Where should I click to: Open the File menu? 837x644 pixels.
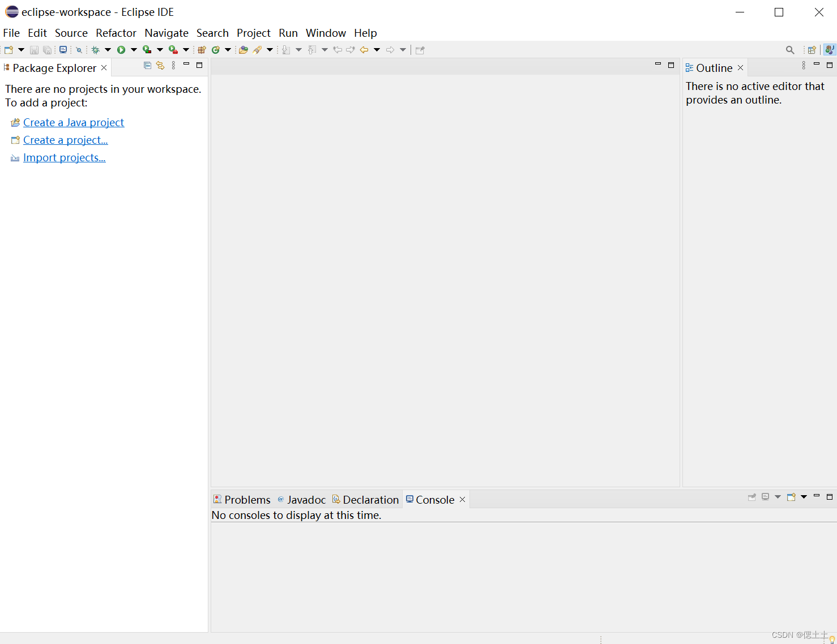click(x=11, y=33)
